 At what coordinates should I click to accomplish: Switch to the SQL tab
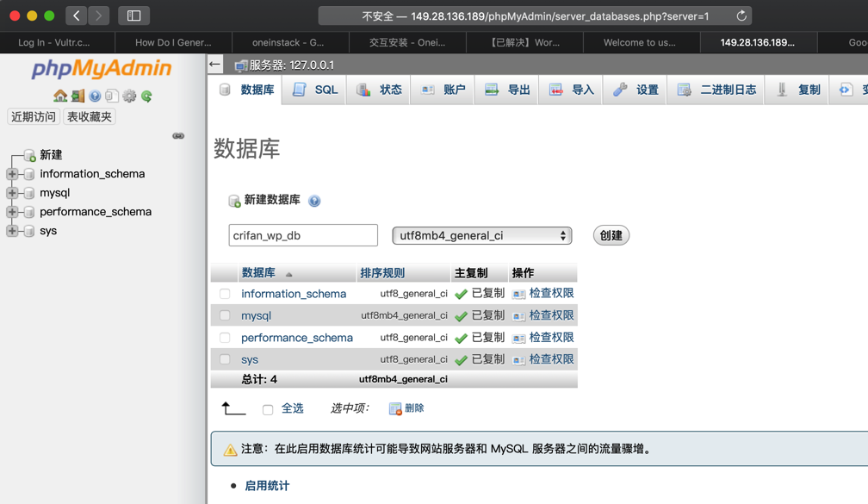click(314, 90)
